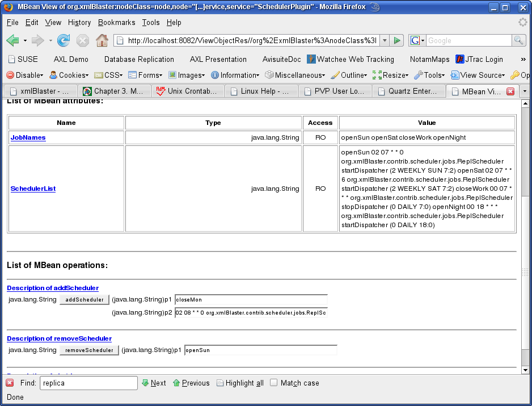Open the Information toolbar menu
Image resolution: width=532 pixels, height=406 pixels.
[235, 75]
